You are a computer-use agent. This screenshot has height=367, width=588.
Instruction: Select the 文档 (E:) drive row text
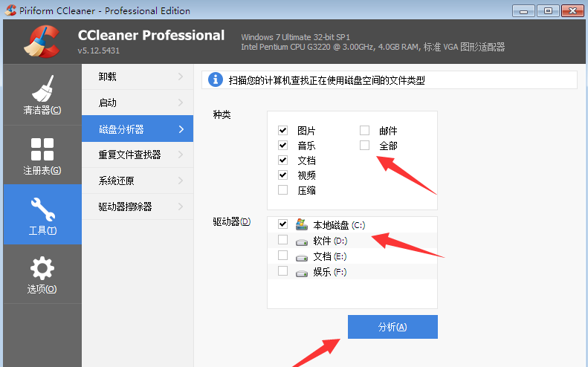point(330,256)
